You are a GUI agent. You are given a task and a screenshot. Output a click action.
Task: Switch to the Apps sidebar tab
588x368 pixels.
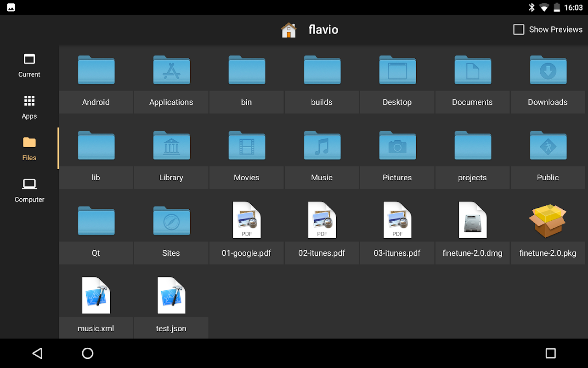29,107
